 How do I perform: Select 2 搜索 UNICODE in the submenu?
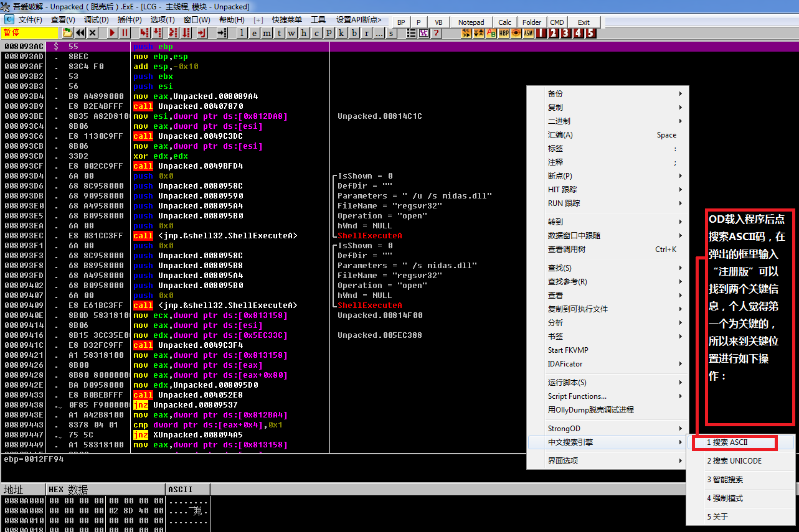742,461
